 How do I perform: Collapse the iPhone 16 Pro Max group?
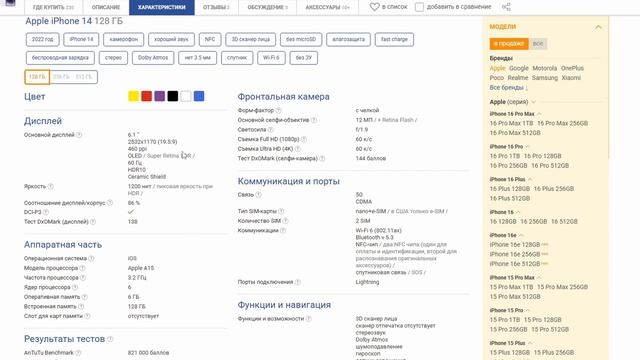coord(539,114)
